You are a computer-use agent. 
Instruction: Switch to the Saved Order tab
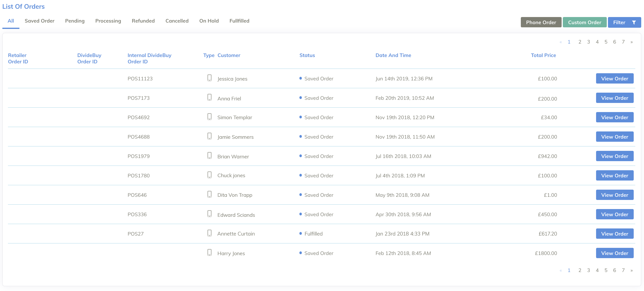(x=39, y=21)
